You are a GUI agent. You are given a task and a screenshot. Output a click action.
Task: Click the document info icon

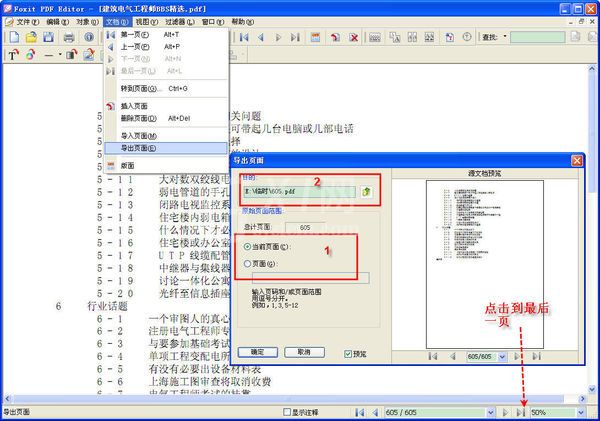pos(89,37)
